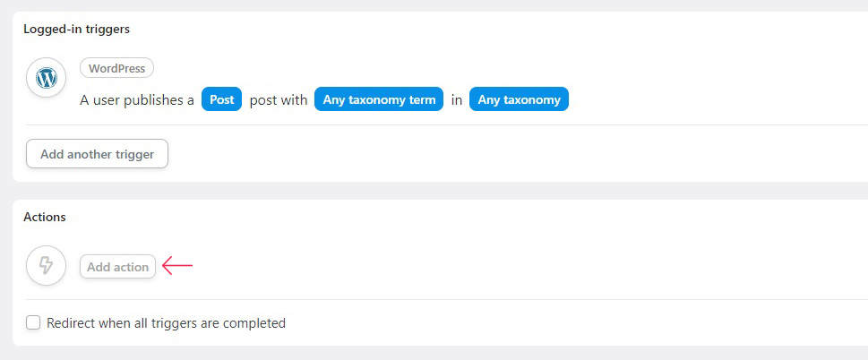This screenshot has width=868, height=360.
Task: Select the WordPress integration label pill
Action: point(116,69)
